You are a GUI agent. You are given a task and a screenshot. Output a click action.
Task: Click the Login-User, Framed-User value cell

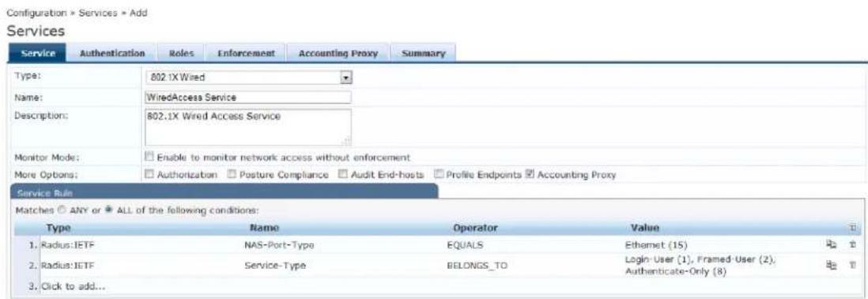700,266
